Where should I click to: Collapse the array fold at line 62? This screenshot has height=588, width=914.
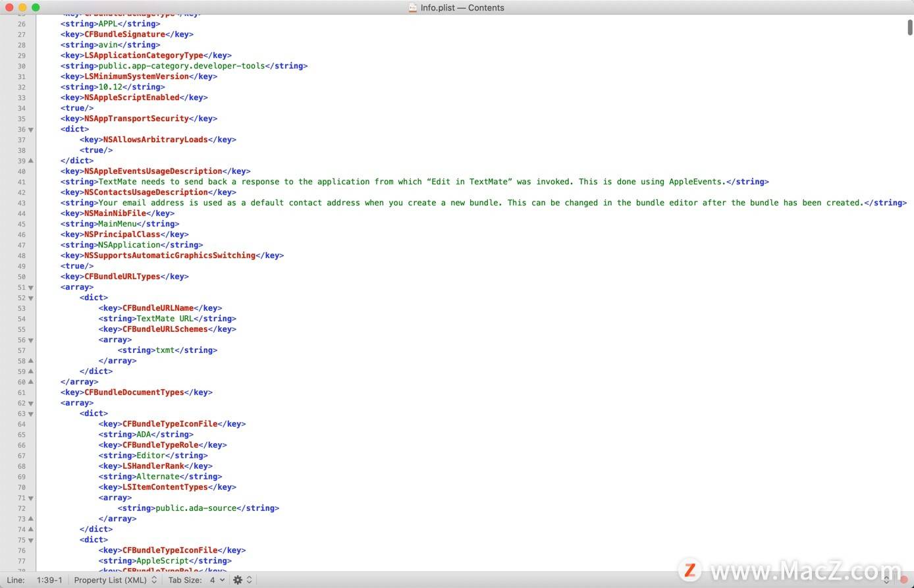coord(31,404)
